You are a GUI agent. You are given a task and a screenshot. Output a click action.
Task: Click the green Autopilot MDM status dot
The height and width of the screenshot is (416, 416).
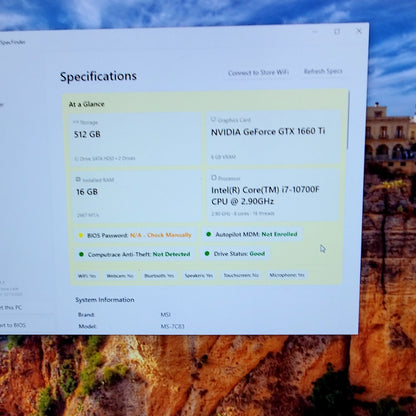click(x=209, y=234)
